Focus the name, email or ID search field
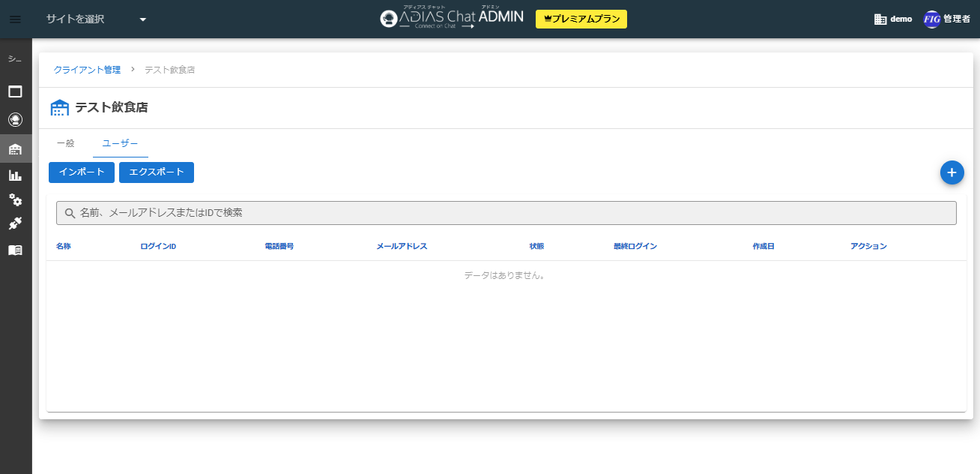980x474 pixels. (x=506, y=213)
